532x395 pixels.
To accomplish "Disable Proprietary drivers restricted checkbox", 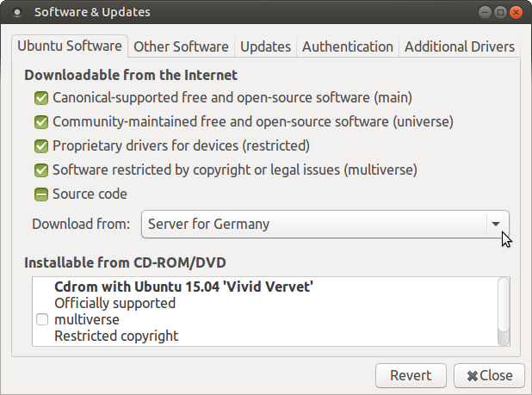I will pyautogui.click(x=41, y=146).
